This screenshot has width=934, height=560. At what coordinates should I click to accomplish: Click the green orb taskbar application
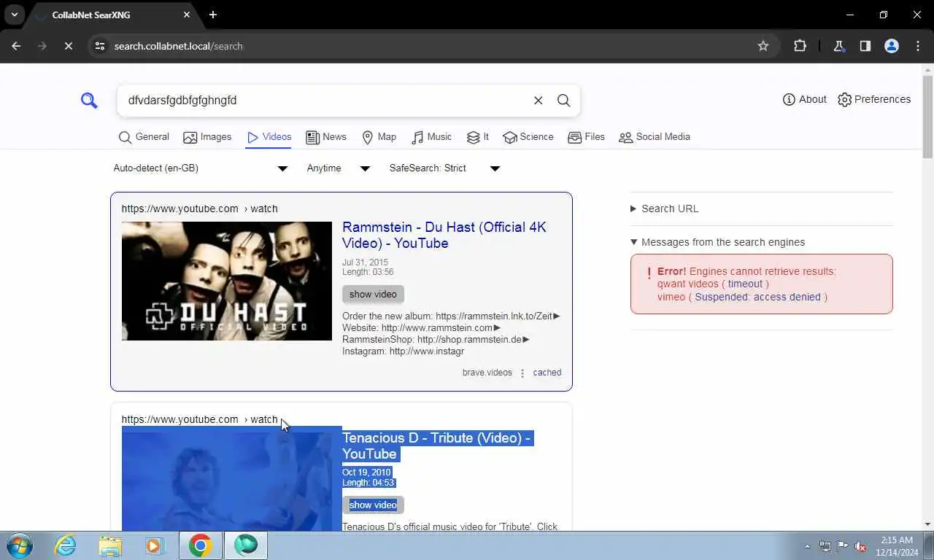(x=246, y=545)
